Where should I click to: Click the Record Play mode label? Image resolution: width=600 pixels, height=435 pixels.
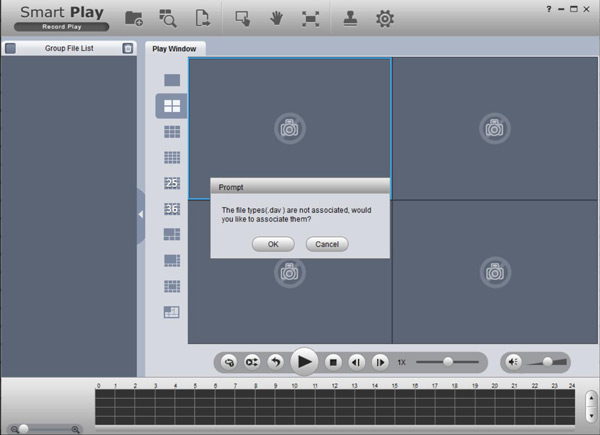[62, 27]
